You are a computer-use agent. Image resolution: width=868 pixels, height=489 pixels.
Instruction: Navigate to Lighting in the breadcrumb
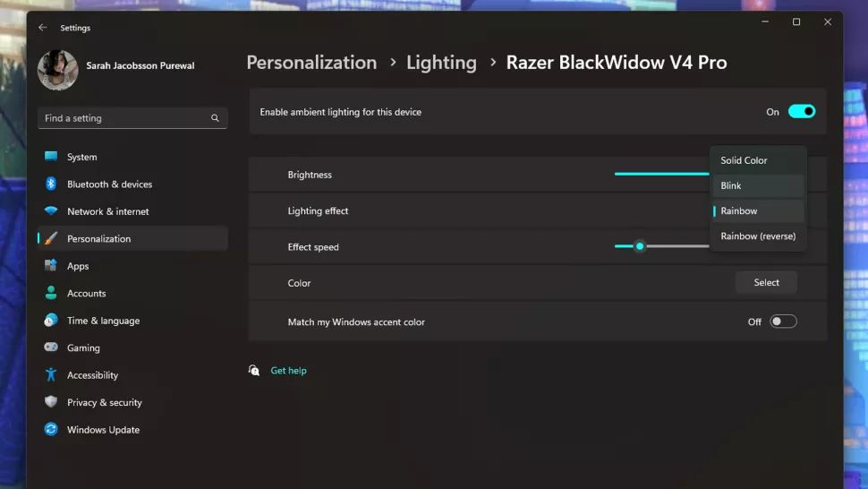pos(441,63)
